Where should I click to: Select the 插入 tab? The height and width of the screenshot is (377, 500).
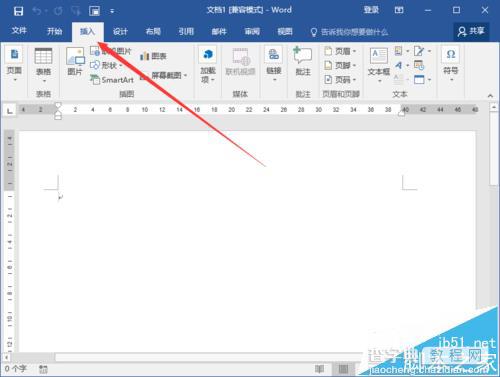[88, 31]
